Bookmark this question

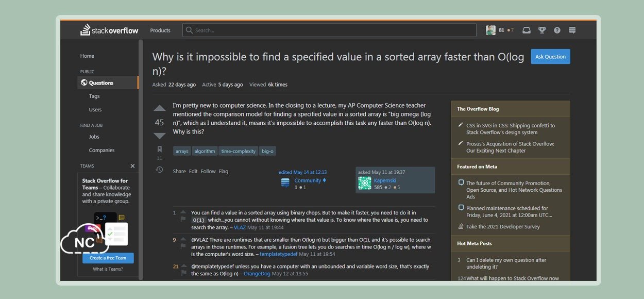160,149
